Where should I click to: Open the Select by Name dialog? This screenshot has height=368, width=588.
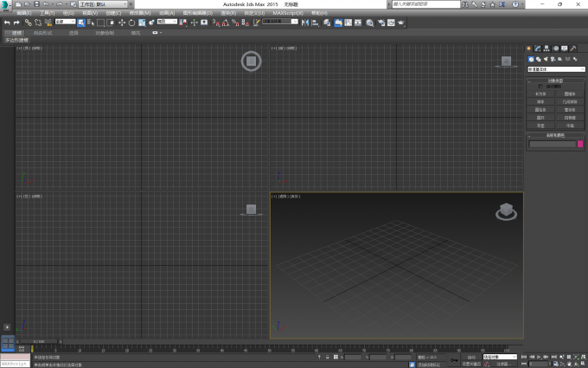(91, 23)
